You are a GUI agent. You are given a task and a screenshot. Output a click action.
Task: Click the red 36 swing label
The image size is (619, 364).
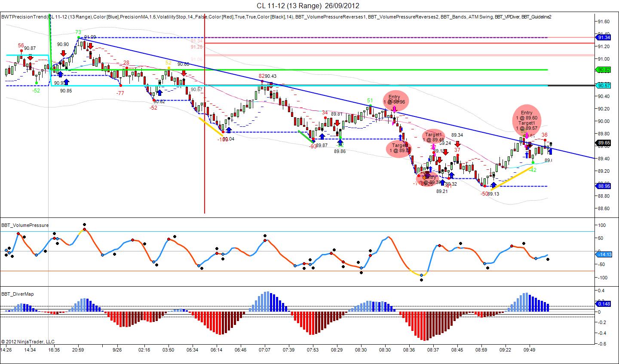coord(545,135)
